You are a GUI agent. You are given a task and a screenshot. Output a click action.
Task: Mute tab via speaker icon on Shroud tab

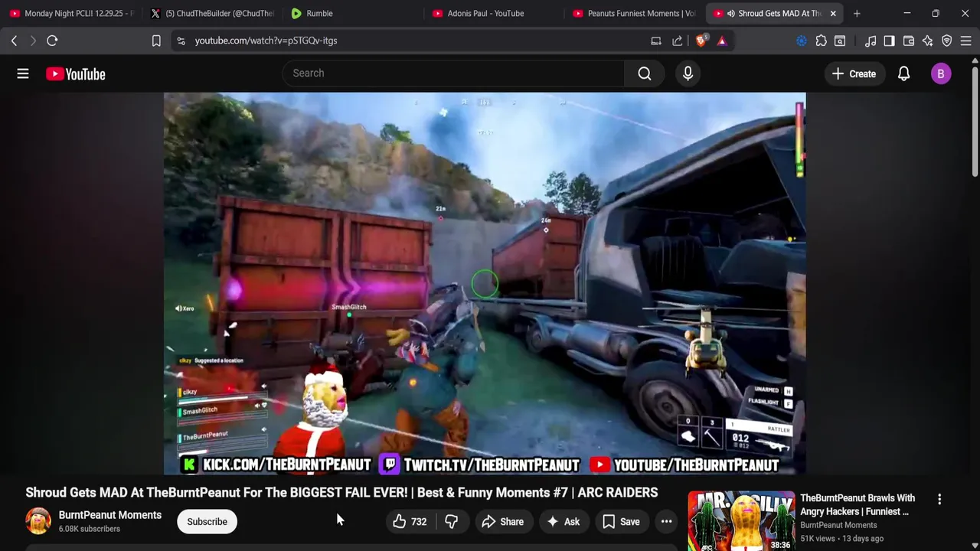730,13
